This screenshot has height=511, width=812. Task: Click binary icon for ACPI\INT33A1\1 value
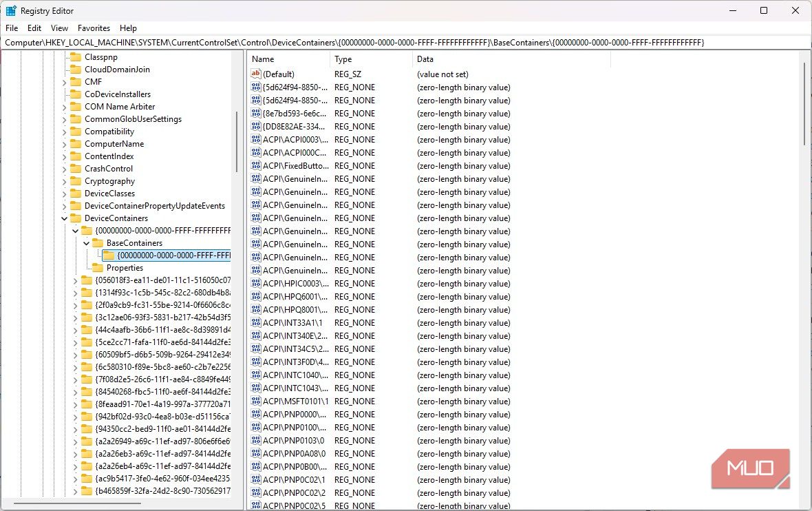256,322
